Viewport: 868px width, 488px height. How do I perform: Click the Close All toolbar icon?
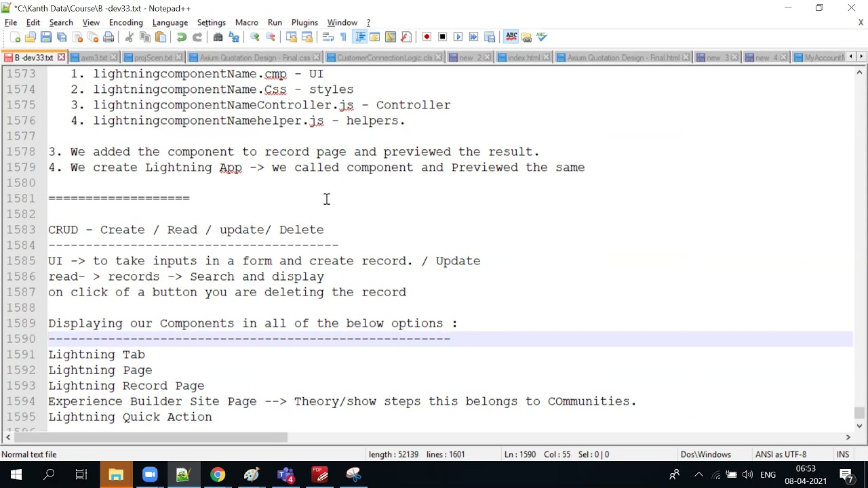93,37
